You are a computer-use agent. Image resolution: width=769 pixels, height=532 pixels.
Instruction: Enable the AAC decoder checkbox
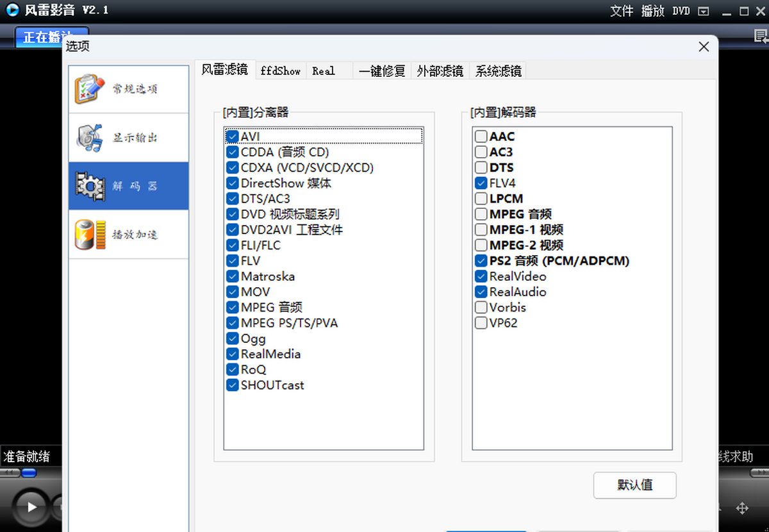(x=481, y=137)
